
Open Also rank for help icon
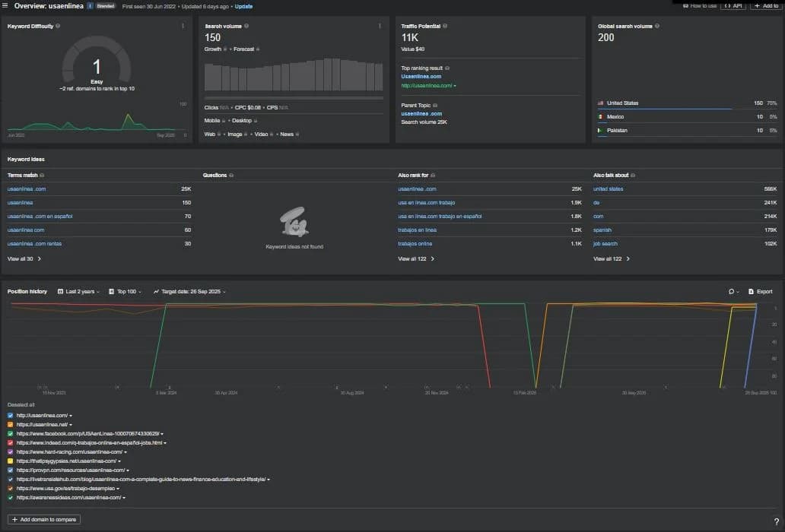(433, 176)
